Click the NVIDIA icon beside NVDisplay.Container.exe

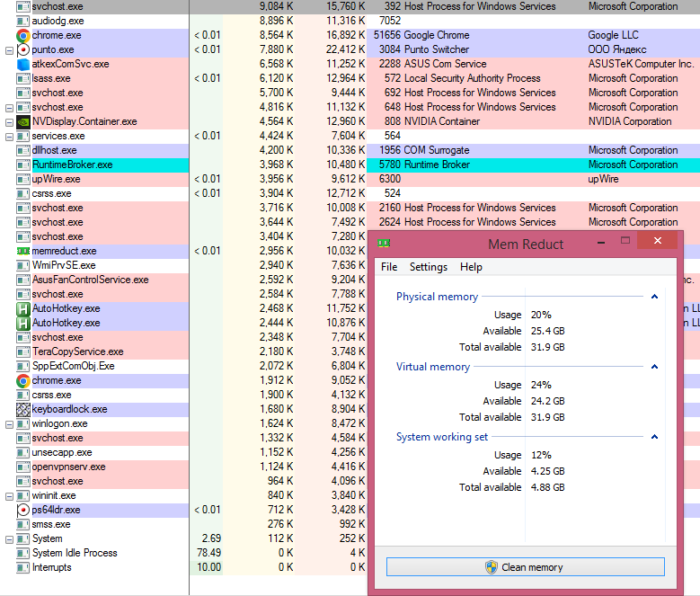tap(23, 122)
